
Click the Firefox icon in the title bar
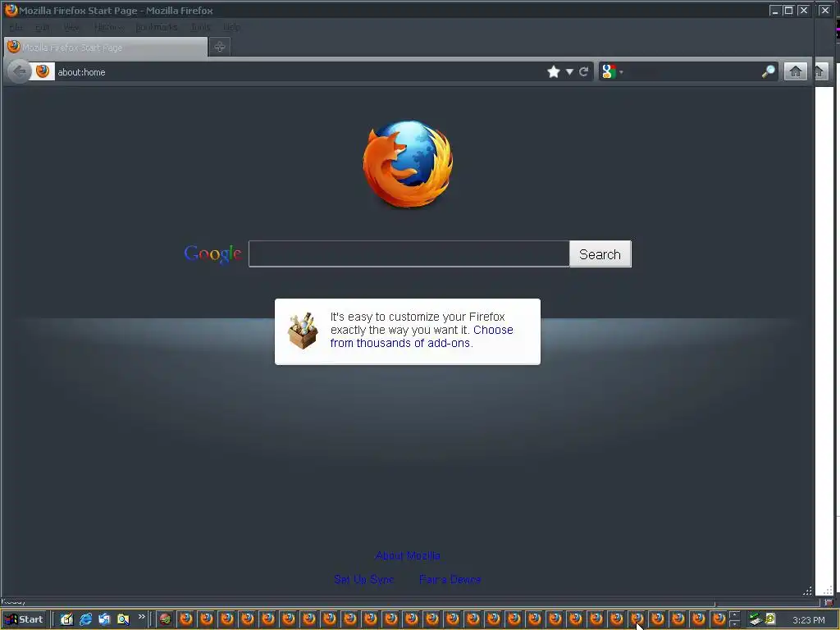(11, 10)
